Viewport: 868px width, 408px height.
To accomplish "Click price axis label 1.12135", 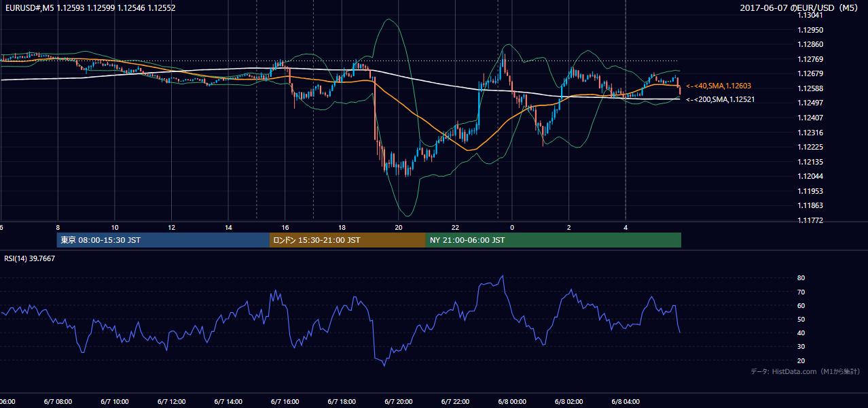I will (x=810, y=162).
